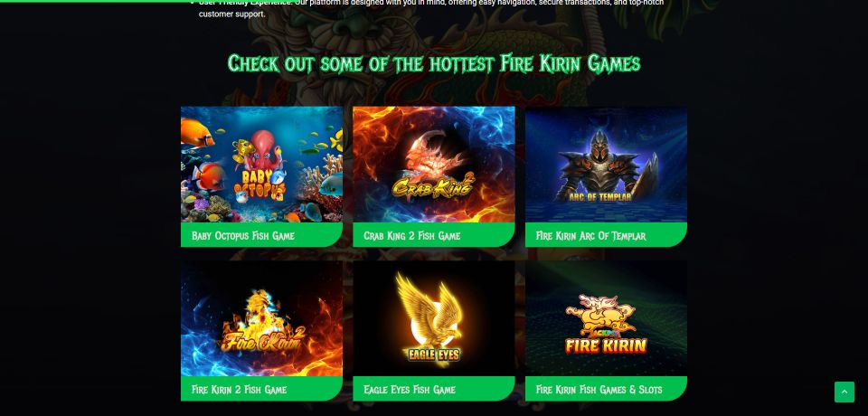Open Fire Kirin Fish Games & Slots label
The width and height of the screenshot is (868, 416).
(x=599, y=390)
